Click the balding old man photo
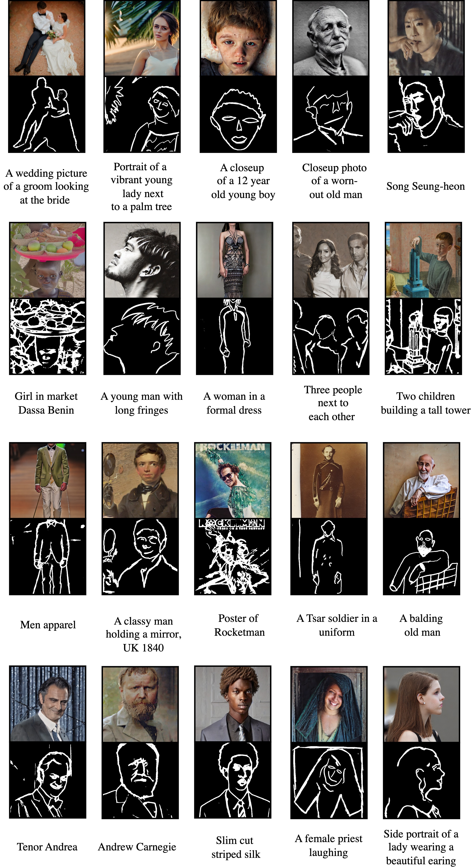 click(421, 480)
